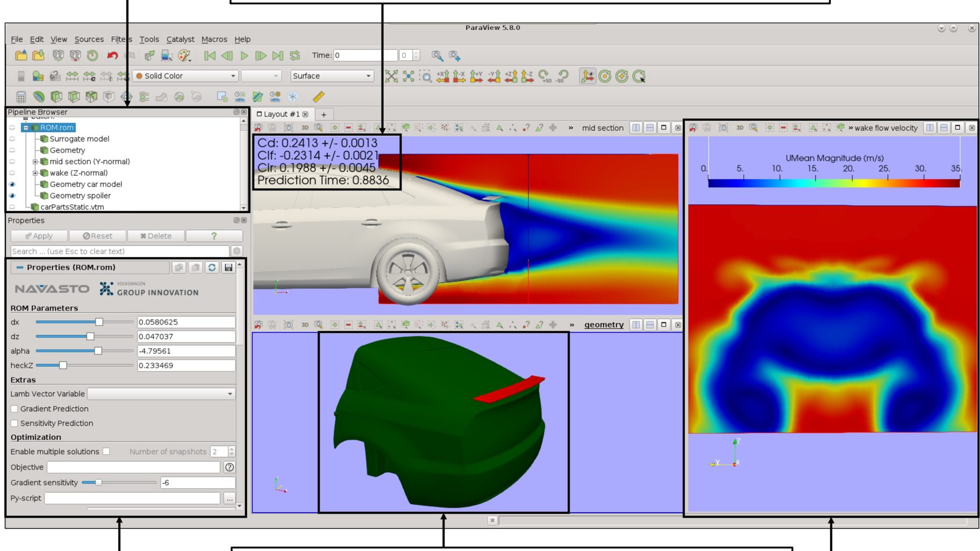
Task: Set view direction to +Z
Action: click(511, 76)
